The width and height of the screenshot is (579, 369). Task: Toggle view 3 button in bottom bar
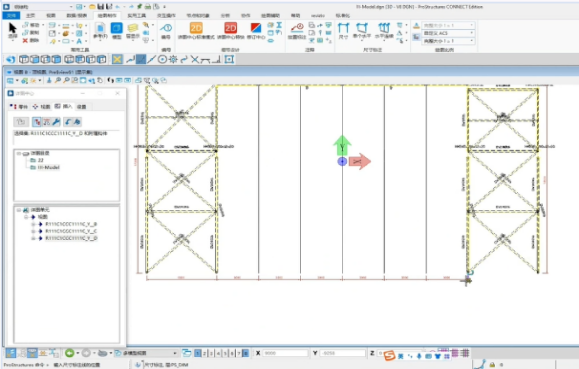[211, 353]
